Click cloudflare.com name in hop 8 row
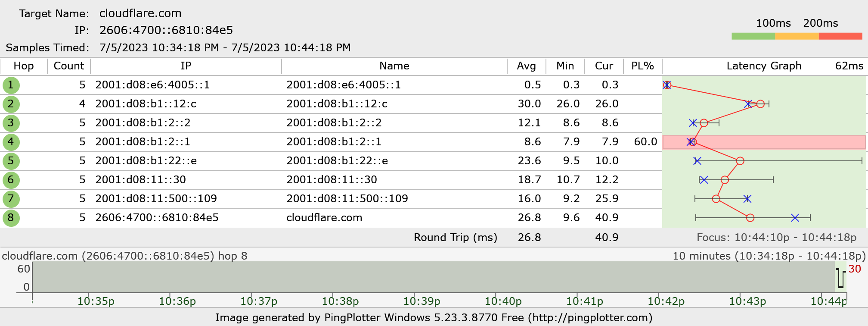868x326 pixels. (x=324, y=218)
